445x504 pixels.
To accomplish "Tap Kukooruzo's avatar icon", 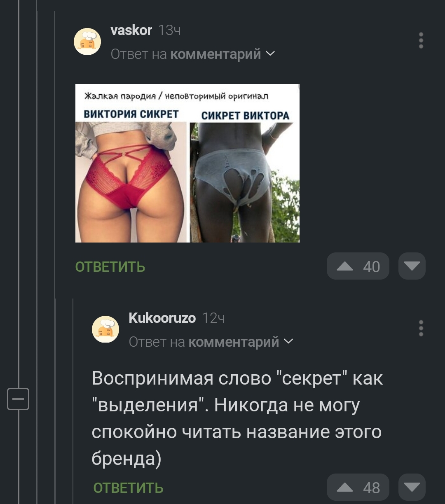I will (105, 329).
